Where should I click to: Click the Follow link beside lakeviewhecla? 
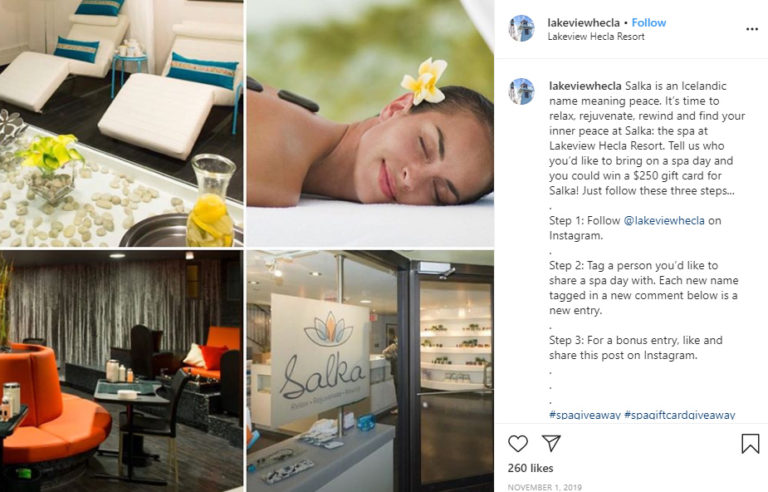(648, 23)
